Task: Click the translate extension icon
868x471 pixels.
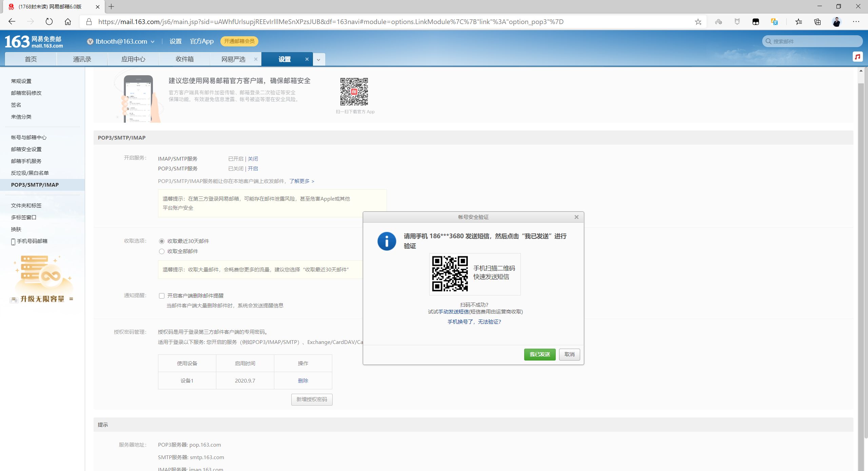Action: point(774,22)
